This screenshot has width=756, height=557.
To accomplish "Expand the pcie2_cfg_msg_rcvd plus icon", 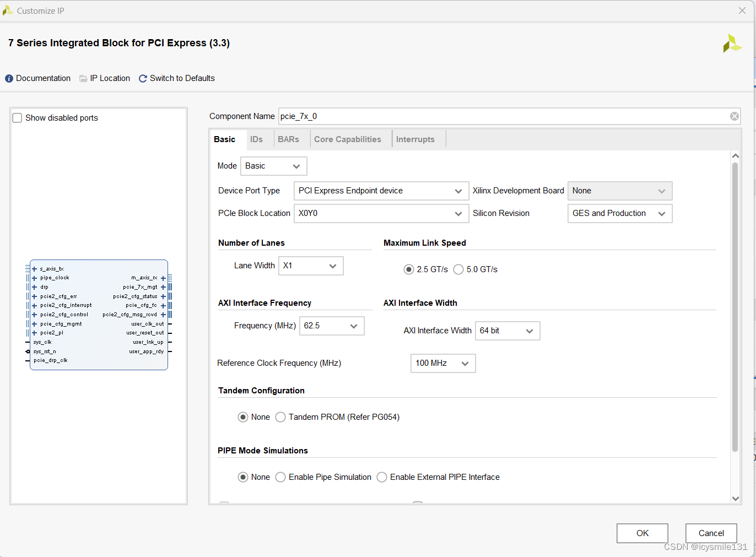I will (x=163, y=315).
